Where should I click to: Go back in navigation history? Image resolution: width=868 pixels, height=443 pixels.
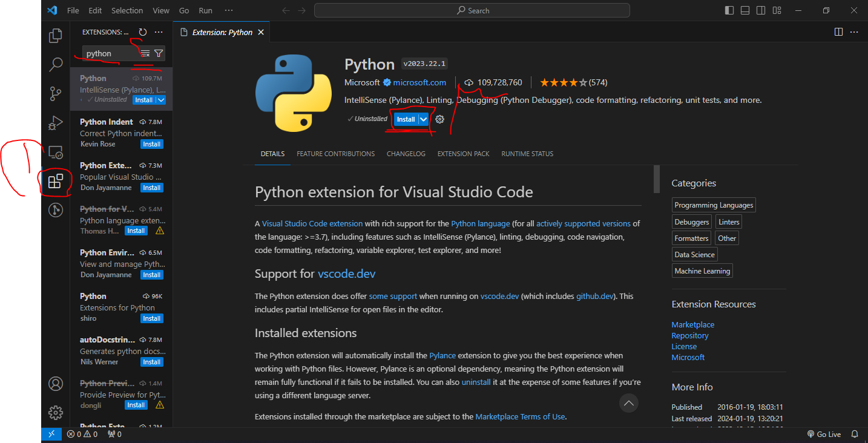[x=286, y=10]
